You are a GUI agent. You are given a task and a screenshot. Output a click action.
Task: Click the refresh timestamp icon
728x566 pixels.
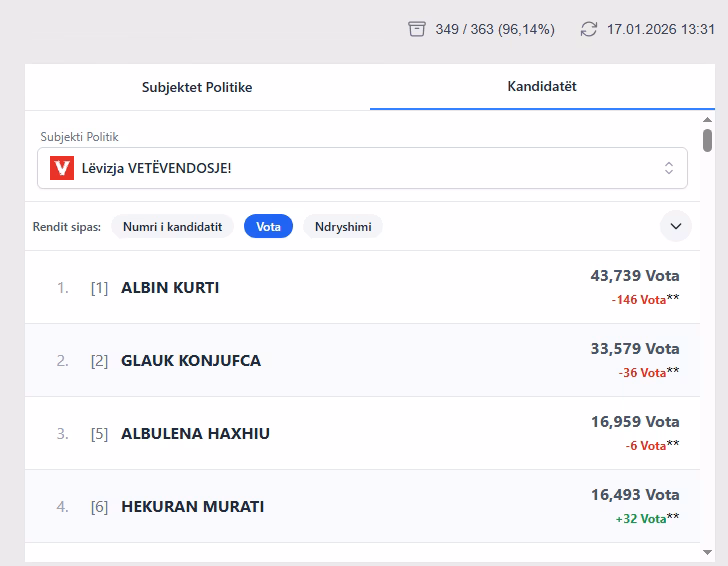[x=589, y=29]
